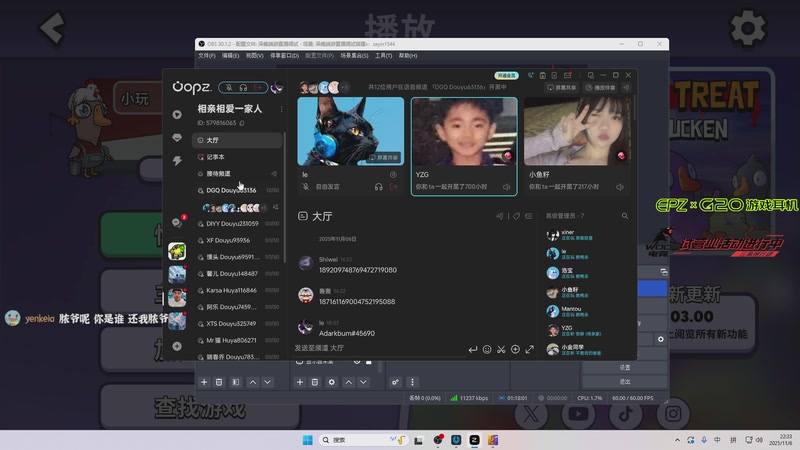The width and height of the screenshot is (800, 450).
Task: Copy the server ID 579816063
Action: [x=242, y=123]
